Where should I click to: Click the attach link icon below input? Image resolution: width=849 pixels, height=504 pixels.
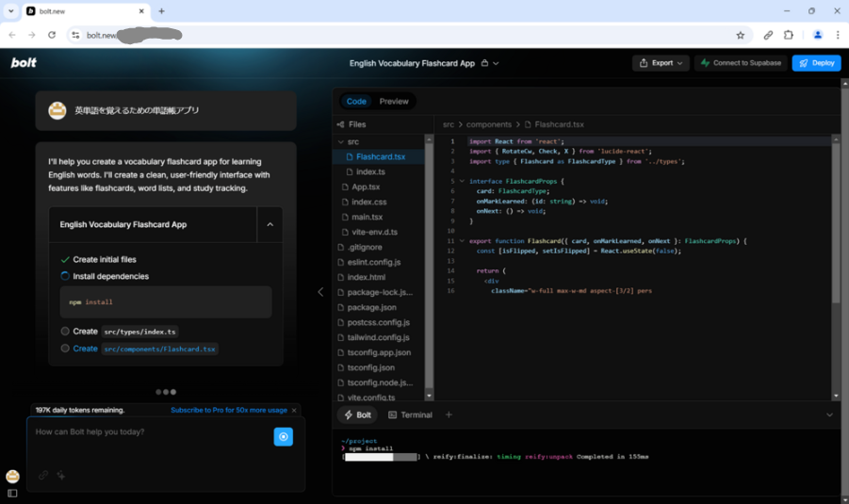point(43,476)
